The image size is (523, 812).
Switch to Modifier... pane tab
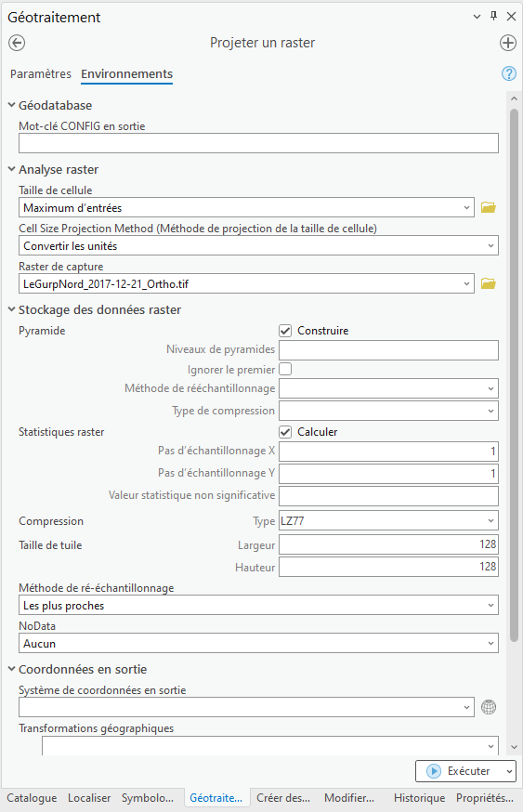[x=349, y=798]
